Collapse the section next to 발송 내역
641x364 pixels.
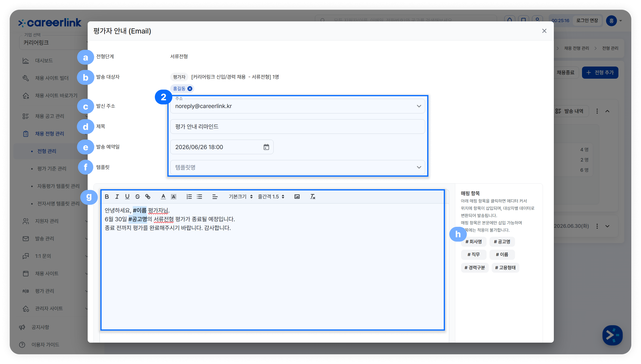(607, 111)
